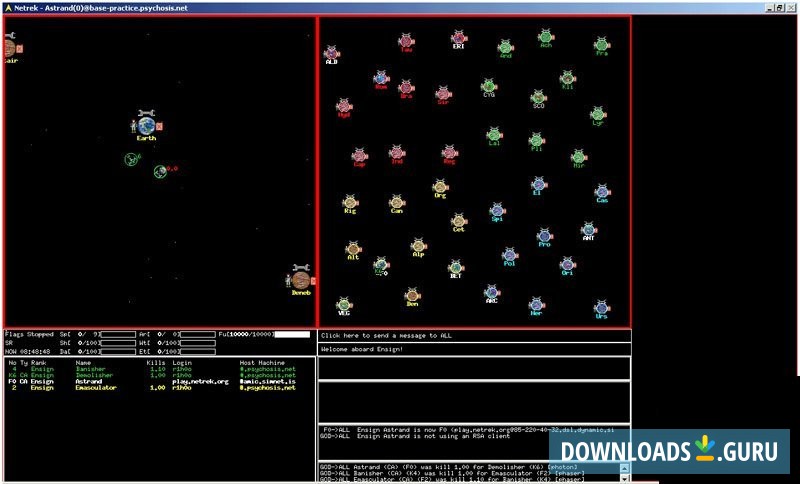Select the Pli planet on the galactic map
Screen dimensions: 800x484
(536, 140)
